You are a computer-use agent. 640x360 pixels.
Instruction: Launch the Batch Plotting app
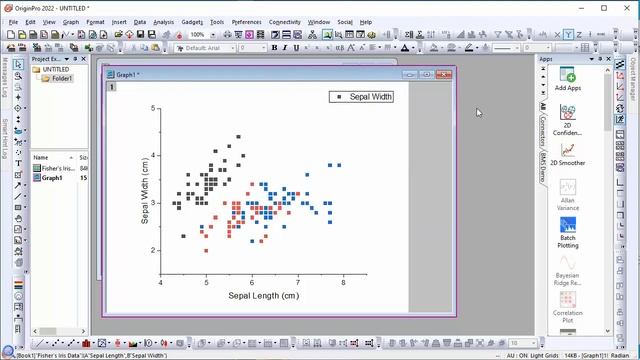[567, 233]
